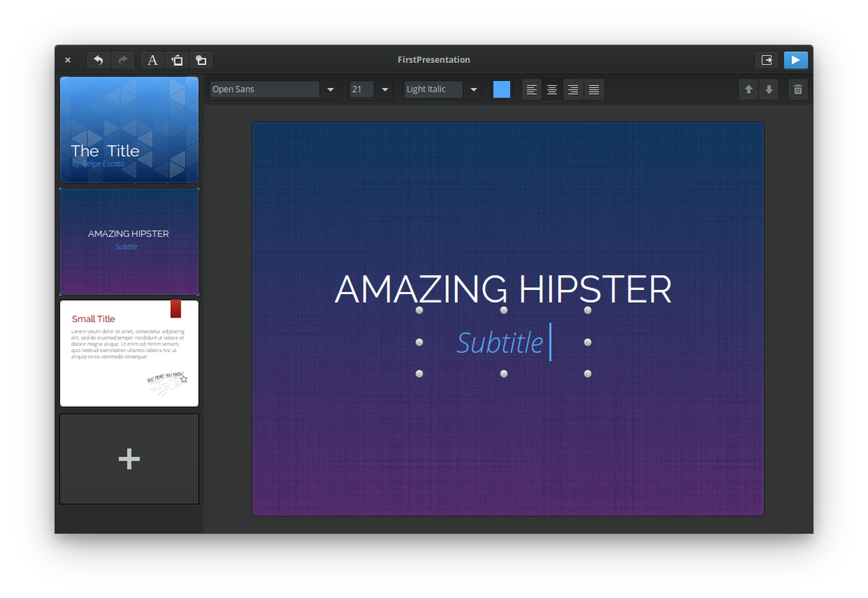
Task: Toggle center text alignment
Action: pos(552,90)
